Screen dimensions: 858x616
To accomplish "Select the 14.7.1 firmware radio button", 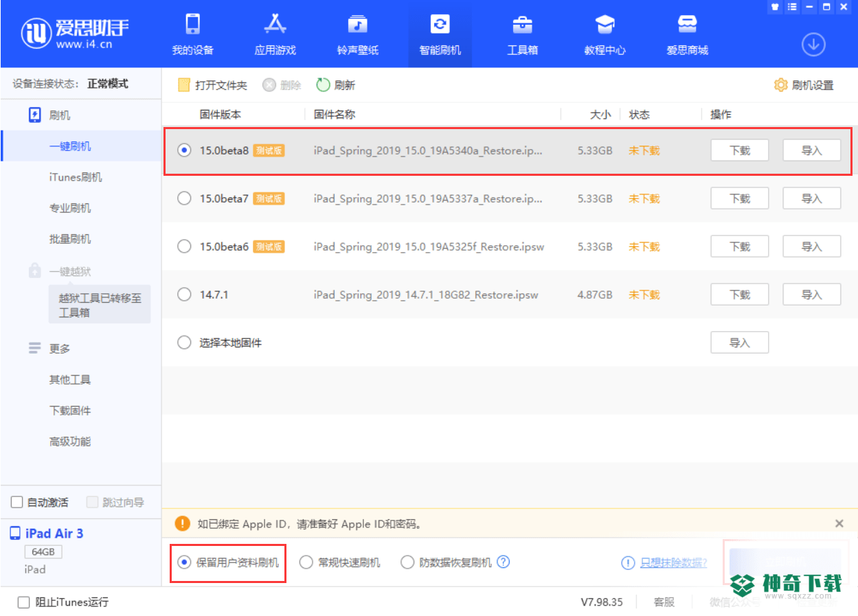I will [184, 295].
